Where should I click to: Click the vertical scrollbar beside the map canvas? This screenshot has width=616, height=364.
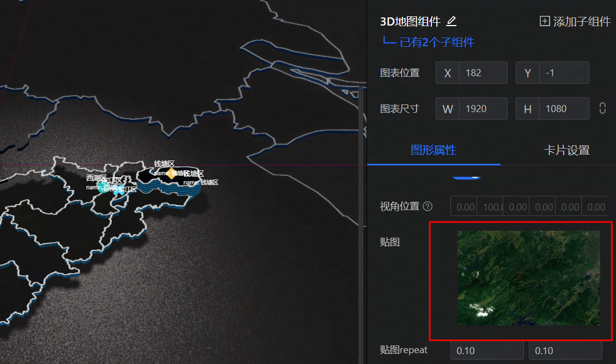(361, 225)
